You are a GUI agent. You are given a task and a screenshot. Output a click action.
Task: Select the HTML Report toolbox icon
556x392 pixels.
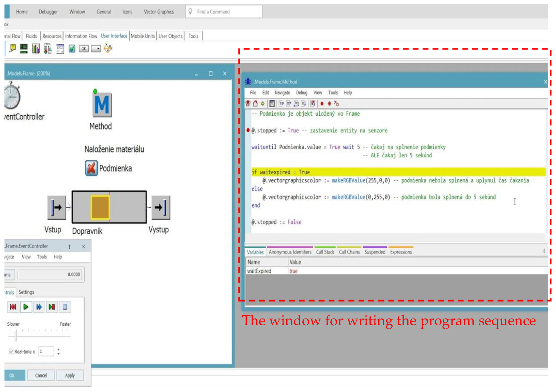(x=48, y=49)
